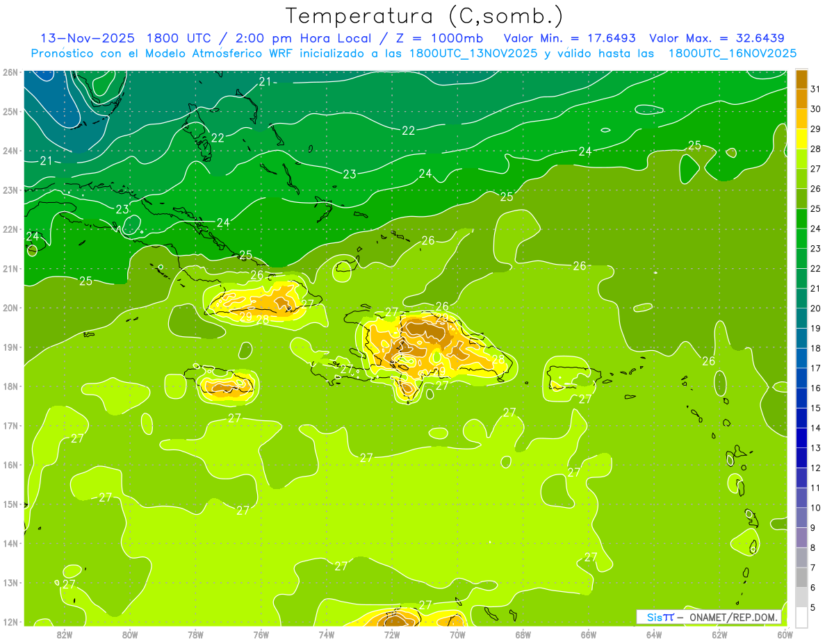Click the "12N" latitude axis label
Viewport: 834px width, 644px height.
click(x=10, y=622)
